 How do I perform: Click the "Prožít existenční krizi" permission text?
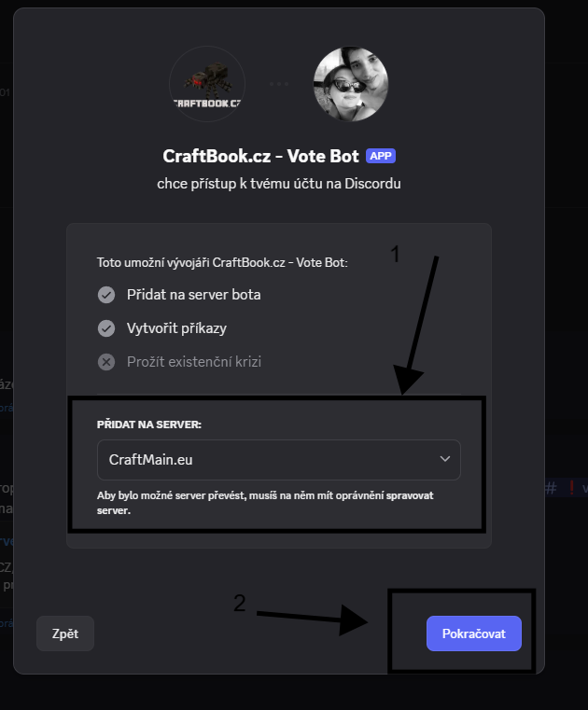tap(194, 362)
